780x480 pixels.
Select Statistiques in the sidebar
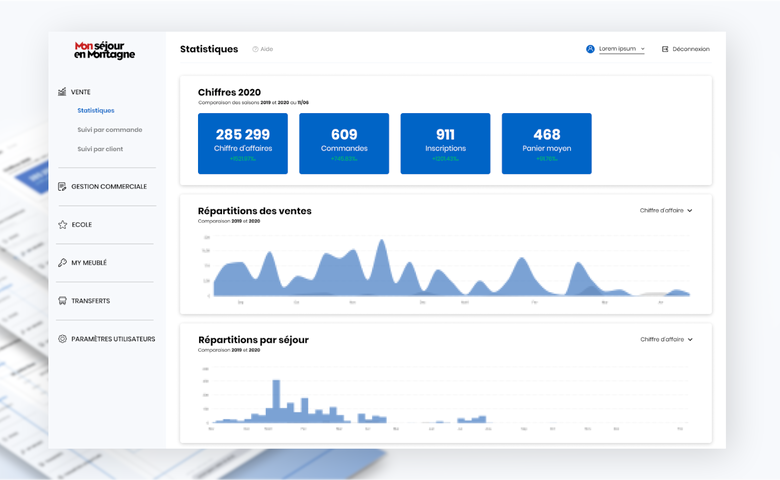click(96, 110)
